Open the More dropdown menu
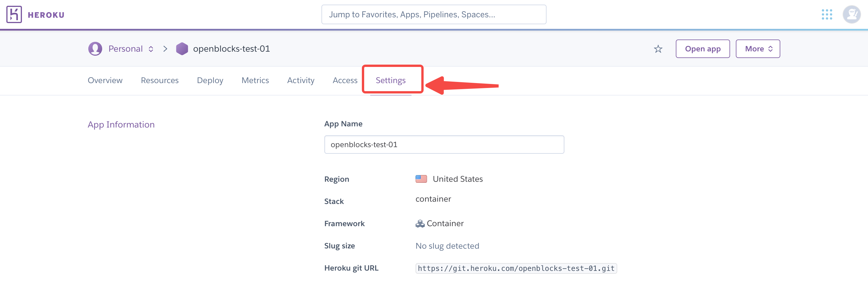The image size is (868, 300). (757, 49)
